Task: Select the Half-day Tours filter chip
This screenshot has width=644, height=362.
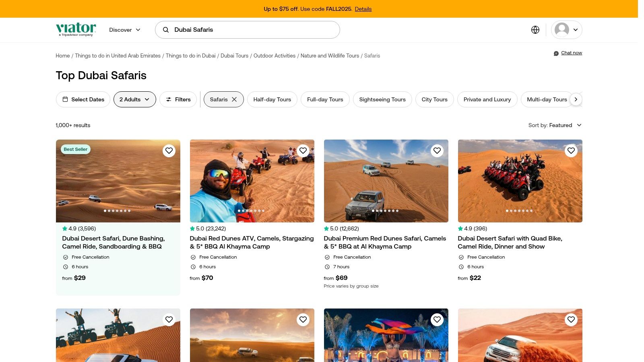Action: (272, 99)
